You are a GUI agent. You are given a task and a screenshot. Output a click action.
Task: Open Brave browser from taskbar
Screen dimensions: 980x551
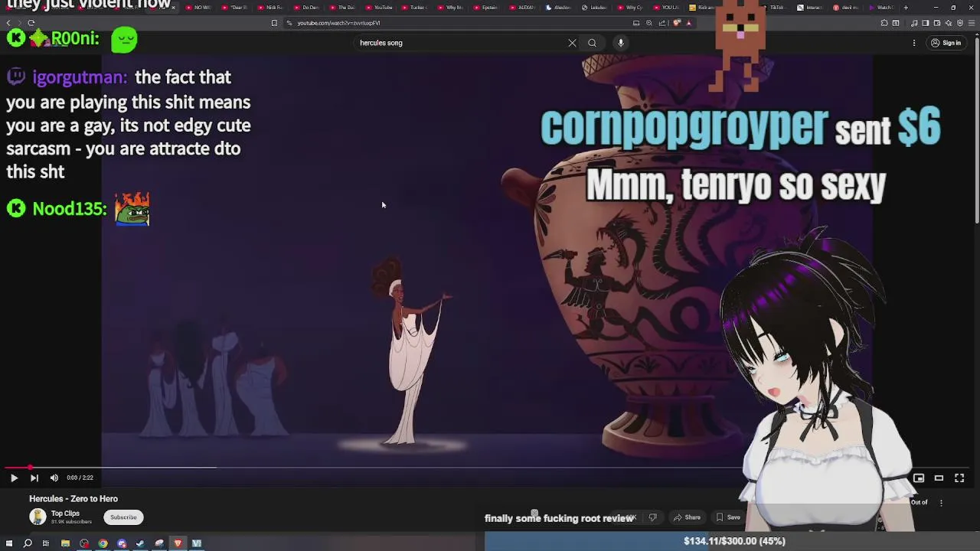coord(178,543)
